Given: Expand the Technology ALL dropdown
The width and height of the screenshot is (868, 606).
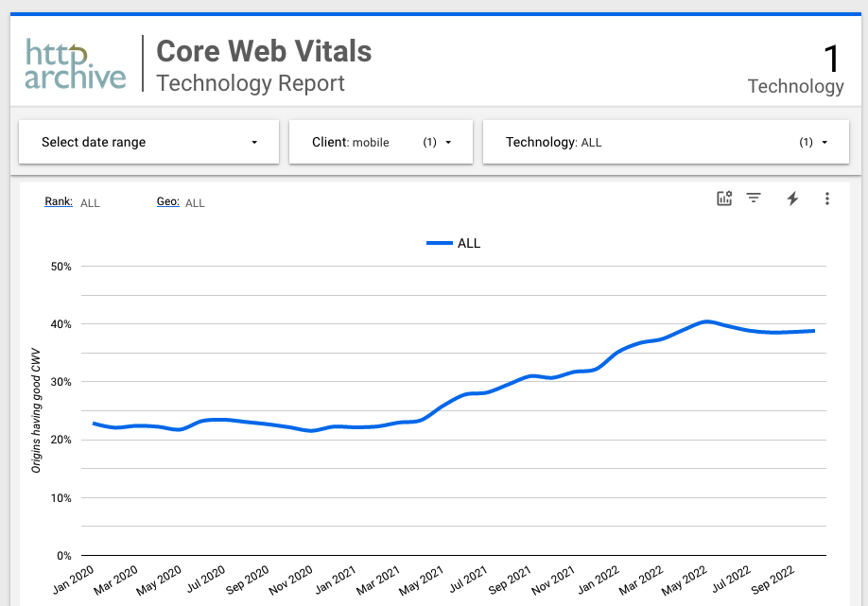Looking at the screenshot, I should tap(666, 142).
